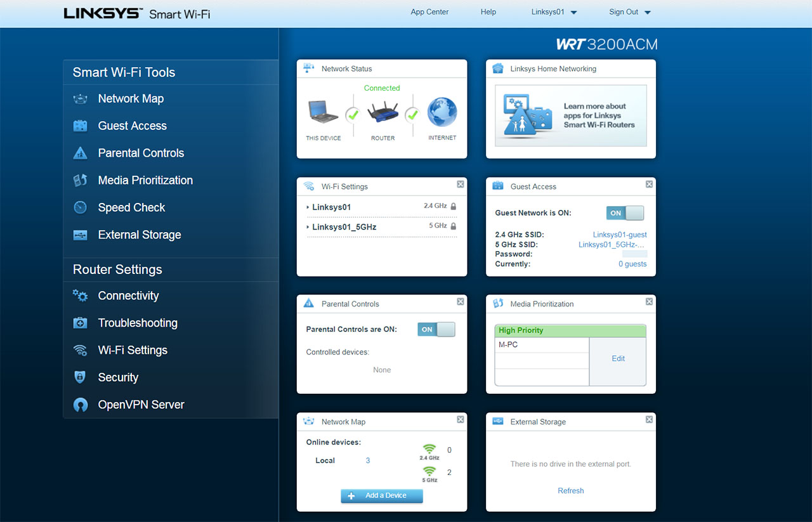
Task: Click the Network Map widget header icon
Action: coord(309,421)
